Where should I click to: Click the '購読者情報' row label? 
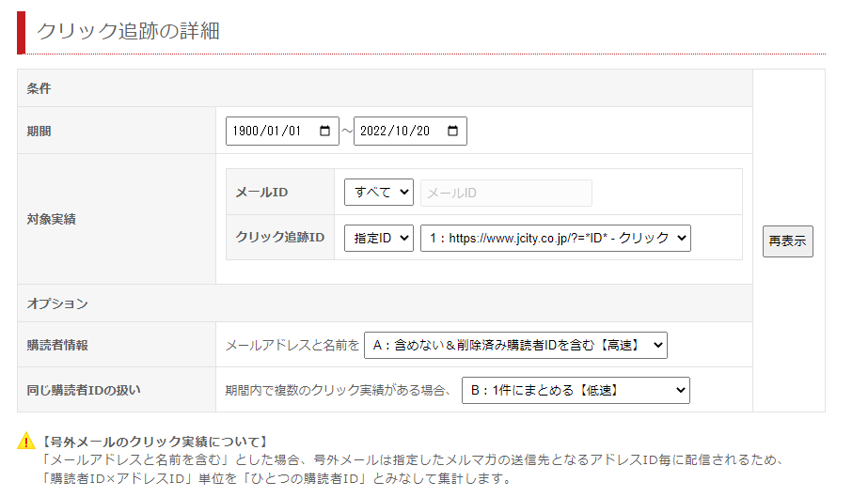coord(57,346)
